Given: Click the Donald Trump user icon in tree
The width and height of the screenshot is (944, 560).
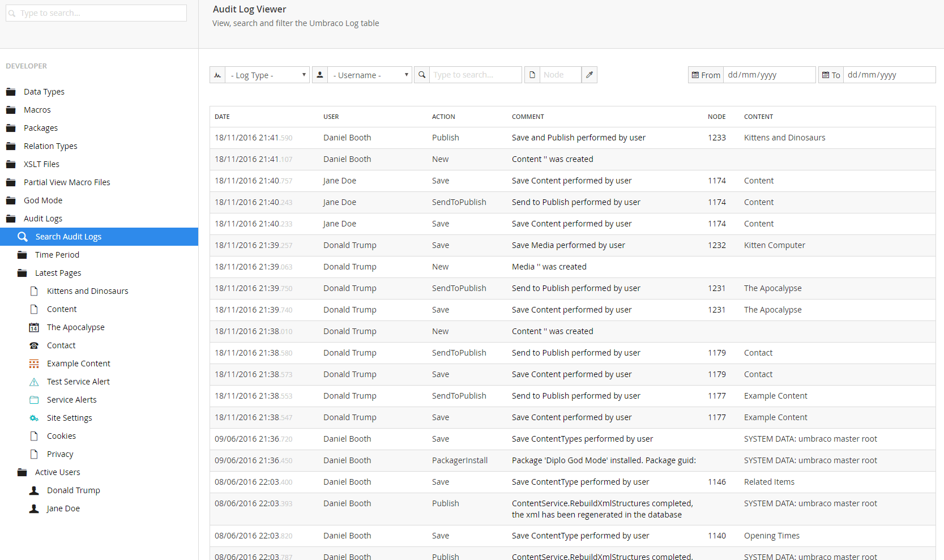Looking at the screenshot, I should 34,490.
